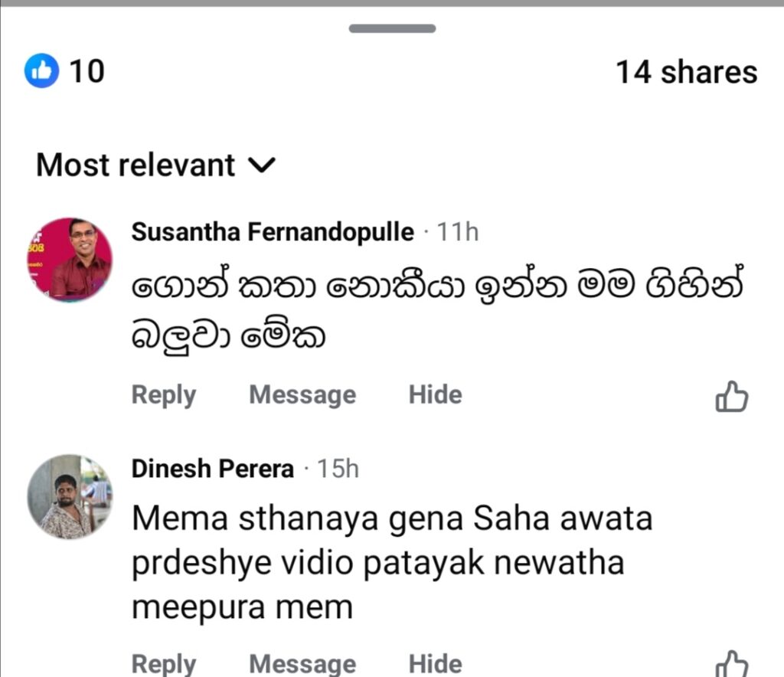784x677 pixels.
Task: Message Dinesh Perera from his comment
Action: (x=302, y=663)
